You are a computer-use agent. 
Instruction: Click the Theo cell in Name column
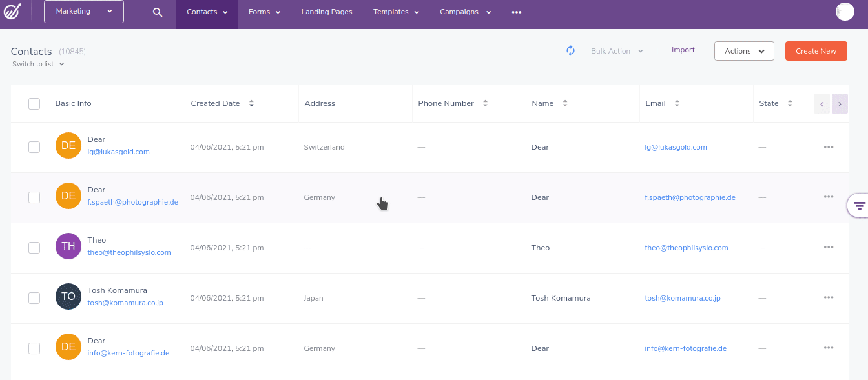tap(541, 248)
